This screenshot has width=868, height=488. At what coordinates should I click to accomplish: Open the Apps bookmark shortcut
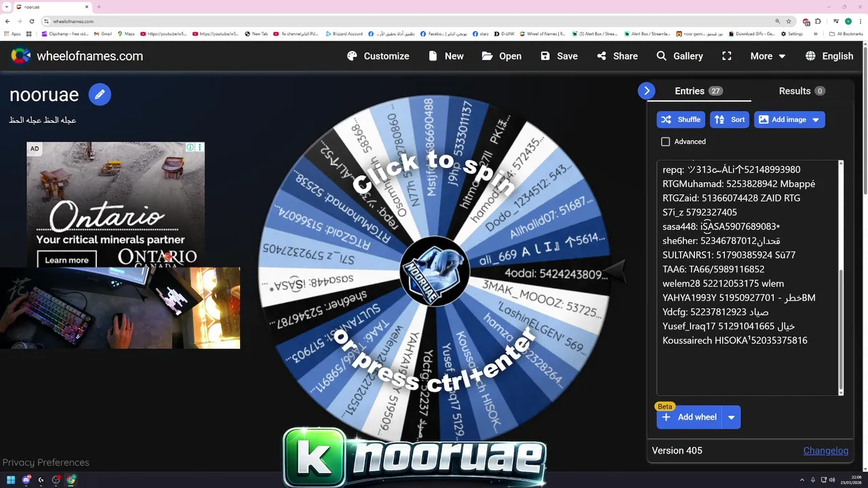click(13, 34)
